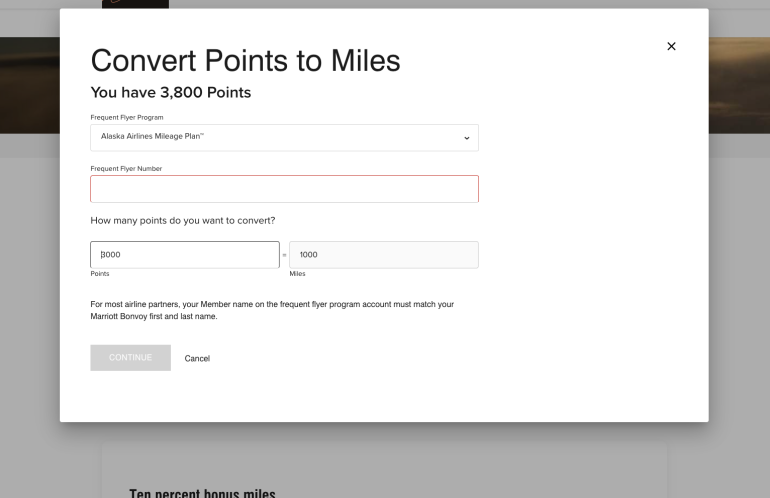This screenshot has width=770, height=498.
Task: Click Cancel to abort the conversion
Action: [x=197, y=358]
